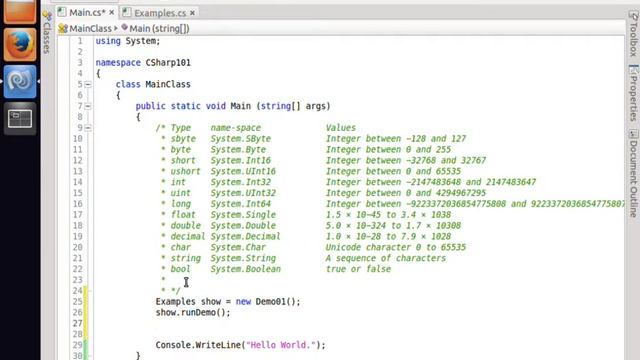Launch Firefox from the dock
Viewport: 640px width, 360px height.
[20, 44]
